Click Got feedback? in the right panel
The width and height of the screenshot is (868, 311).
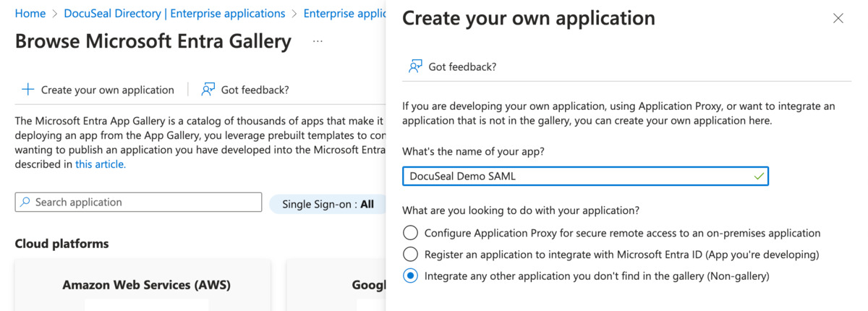click(452, 67)
